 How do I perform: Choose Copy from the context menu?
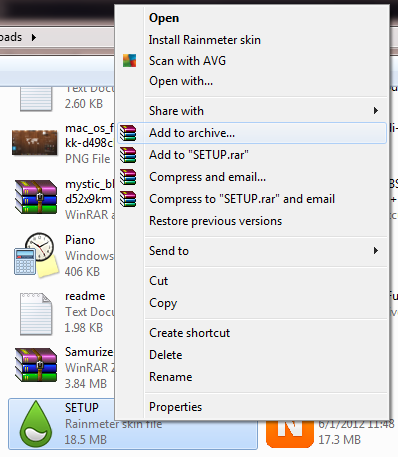coord(252,303)
